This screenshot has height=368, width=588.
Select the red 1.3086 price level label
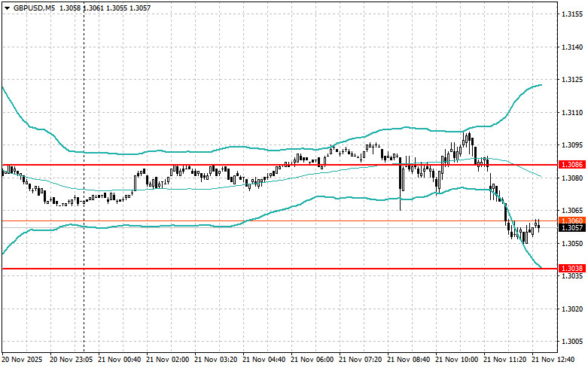[572, 165]
